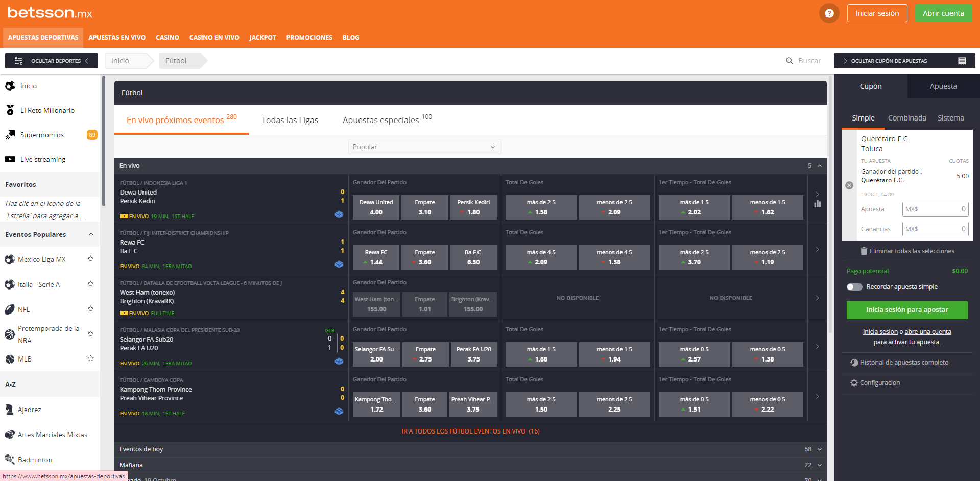Open Promociones menu item

point(309,38)
